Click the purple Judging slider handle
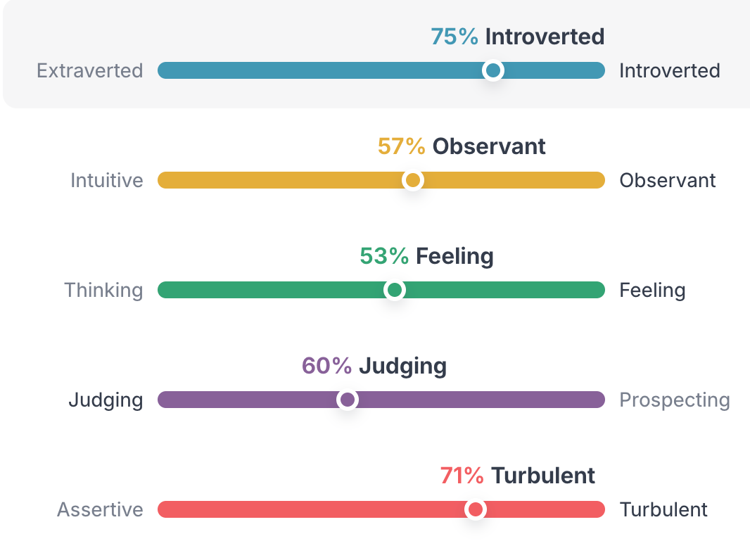This screenshot has height=560, width=750. pyautogui.click(x=347, y=400)
